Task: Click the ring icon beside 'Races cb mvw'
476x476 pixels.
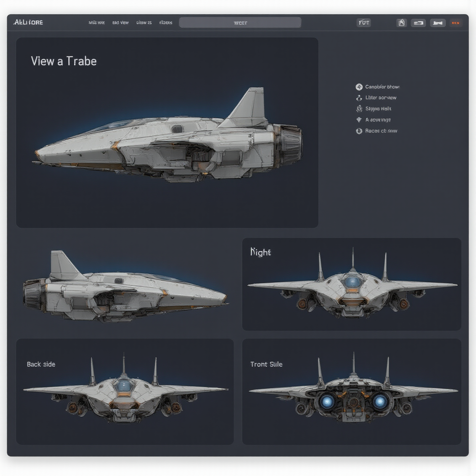Action: tap(359, 131)
